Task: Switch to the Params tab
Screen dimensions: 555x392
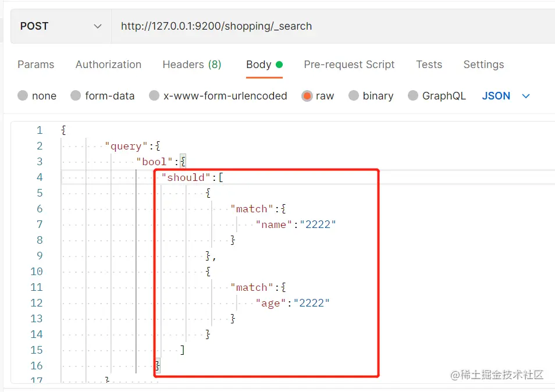Action: point(35,65)
